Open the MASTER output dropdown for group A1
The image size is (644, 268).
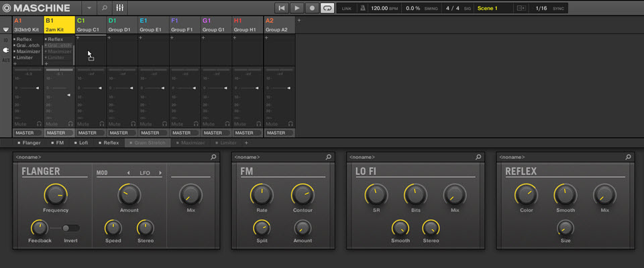(28, 133)
